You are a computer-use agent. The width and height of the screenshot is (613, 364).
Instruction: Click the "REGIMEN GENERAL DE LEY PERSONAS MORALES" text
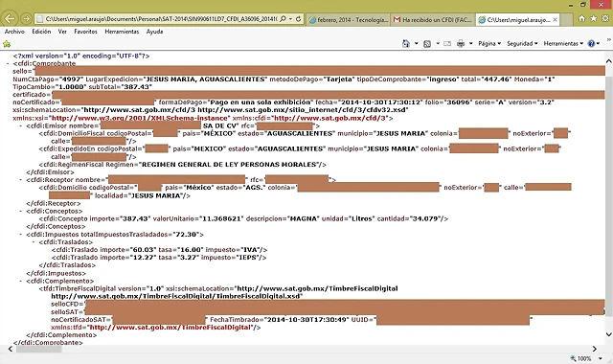pos(230,165)
